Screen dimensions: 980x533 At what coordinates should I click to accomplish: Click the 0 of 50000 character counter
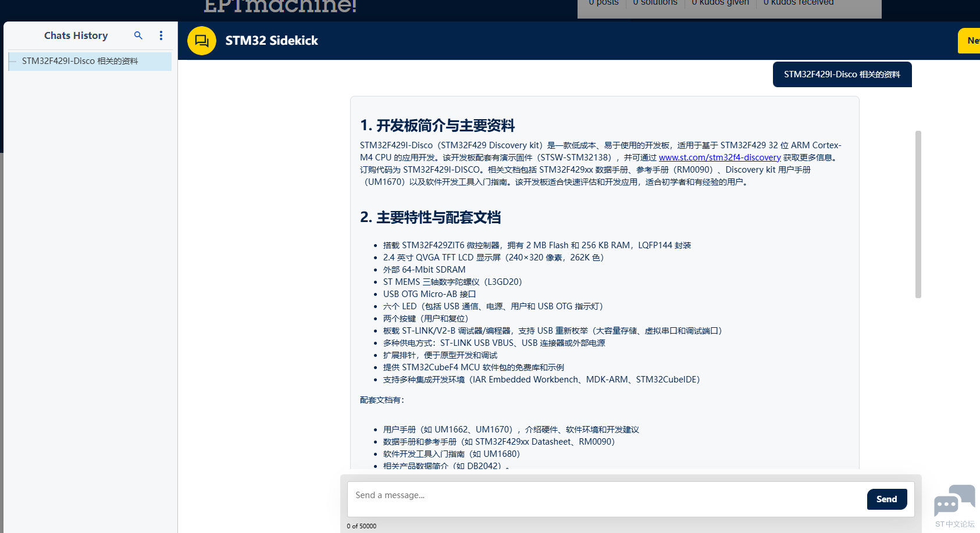coord(362,525)
